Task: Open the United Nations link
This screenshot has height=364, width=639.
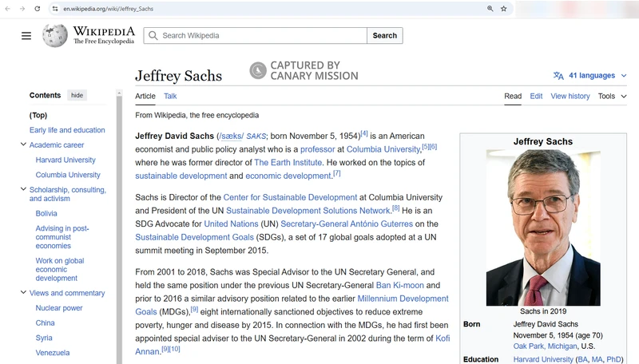Action: pyautogui.click(x=231, y=224)
